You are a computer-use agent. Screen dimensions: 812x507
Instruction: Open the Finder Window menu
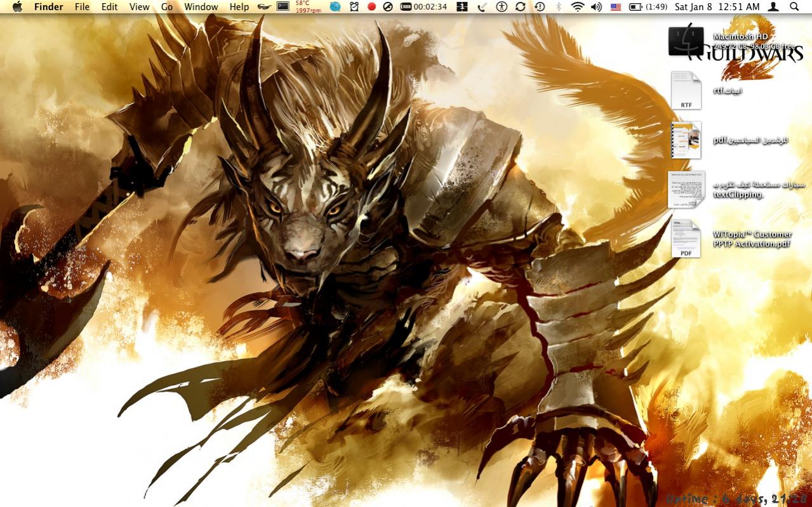coord(201,7)
